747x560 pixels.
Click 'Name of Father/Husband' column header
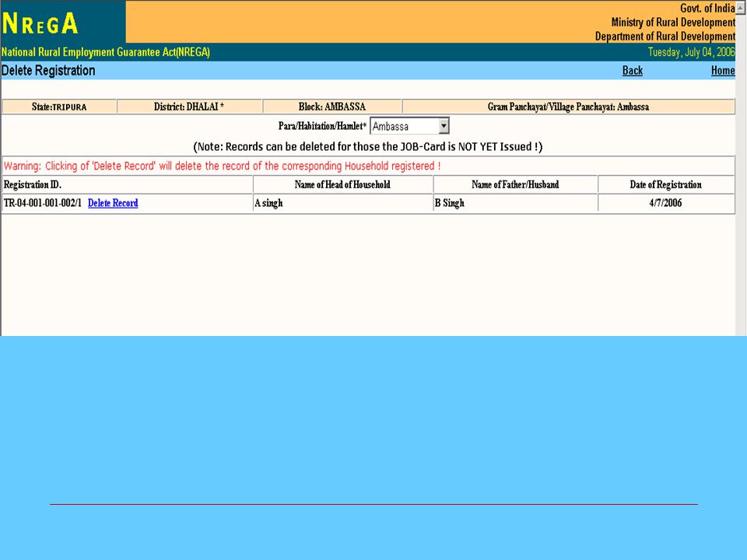pyautogui.click(x=515, y=185)
